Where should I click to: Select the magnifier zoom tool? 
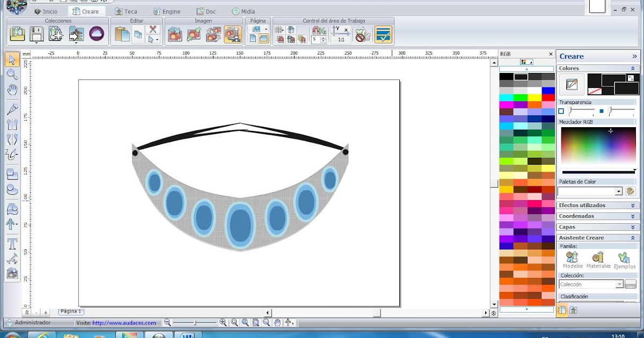pyautogui.click(x=12, y=75)
